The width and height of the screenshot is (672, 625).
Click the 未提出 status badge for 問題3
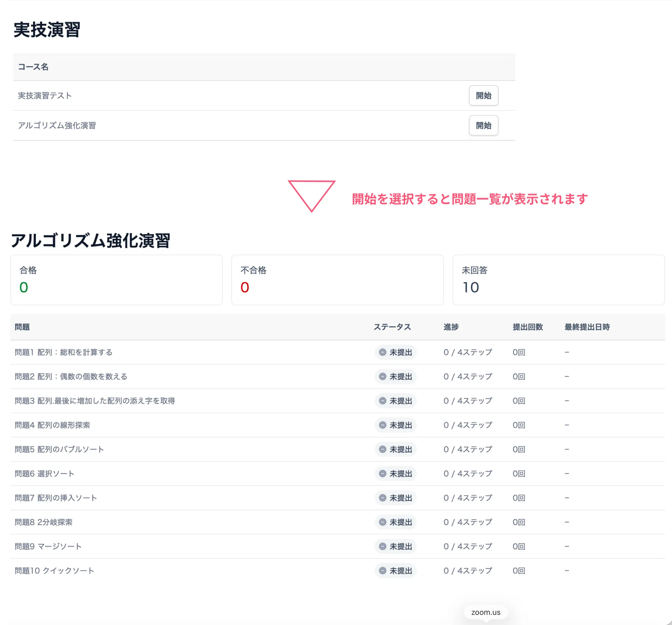(395, 401)
